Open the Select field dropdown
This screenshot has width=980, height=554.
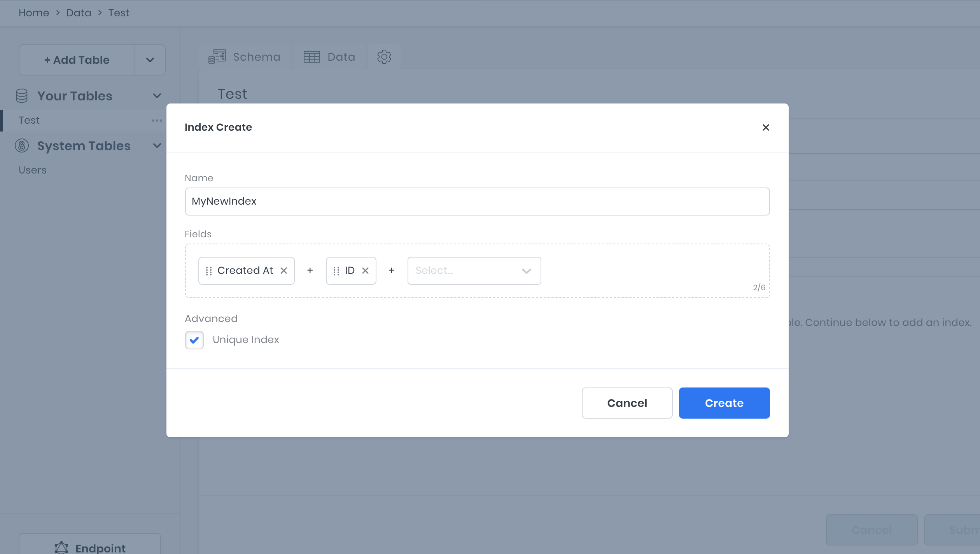point(474,271)
